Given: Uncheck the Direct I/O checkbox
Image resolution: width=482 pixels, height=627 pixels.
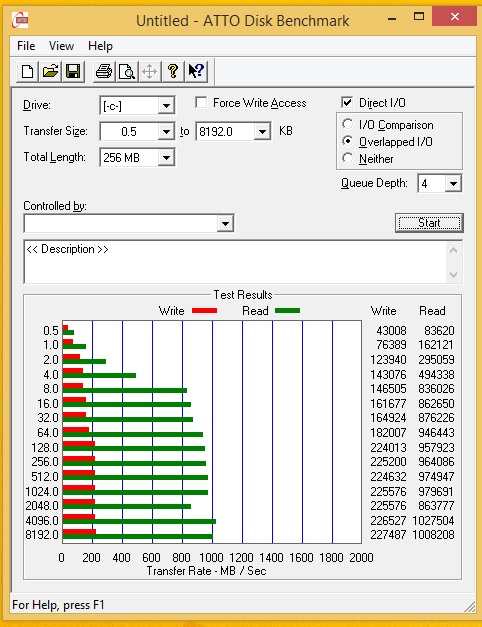Looking at the screenshot, I should coord(347,102).
